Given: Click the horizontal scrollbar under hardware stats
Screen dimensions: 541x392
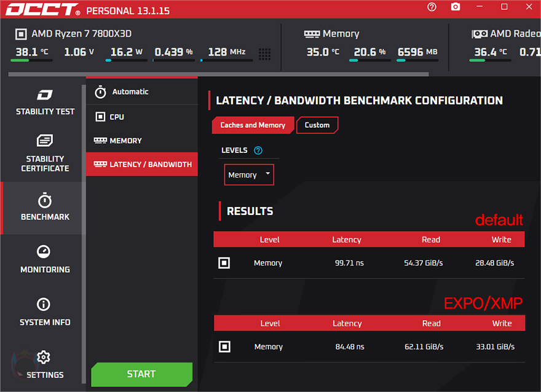Looking at the screenshot, I should point(218,74).
